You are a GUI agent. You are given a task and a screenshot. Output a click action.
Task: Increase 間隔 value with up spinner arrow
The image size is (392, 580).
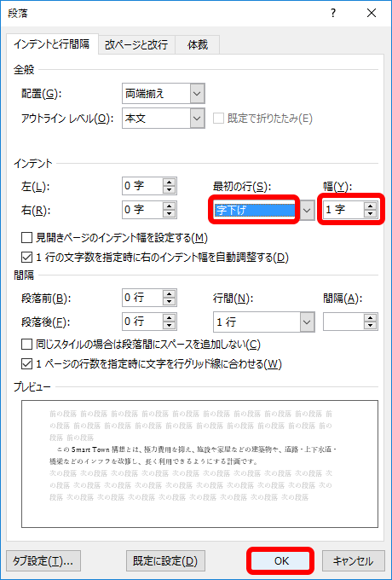pos(371,318)
